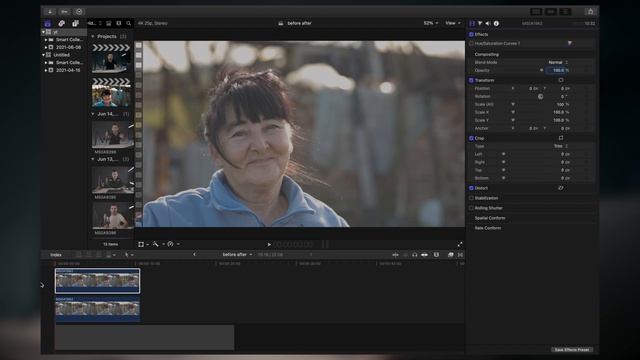Enable the Rolling Shutter checkbox

coord(471,208)
